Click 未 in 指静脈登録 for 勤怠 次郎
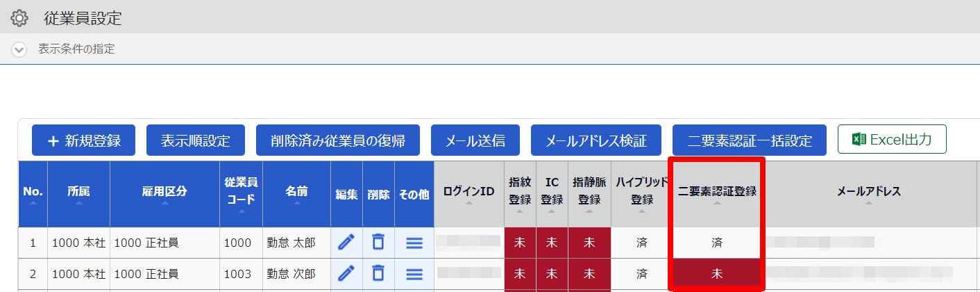 (589, 274)
